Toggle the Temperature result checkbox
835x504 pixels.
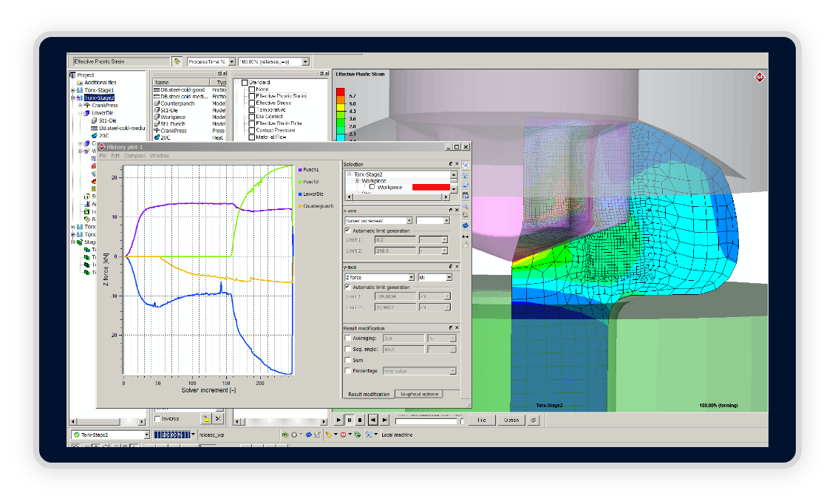pyautogui.click(x=253, y=110)
